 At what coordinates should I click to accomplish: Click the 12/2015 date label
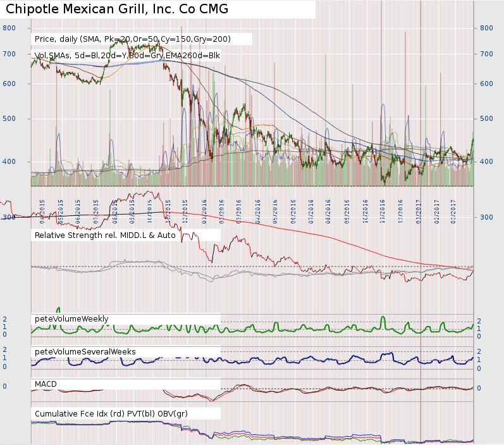point(185,211)
